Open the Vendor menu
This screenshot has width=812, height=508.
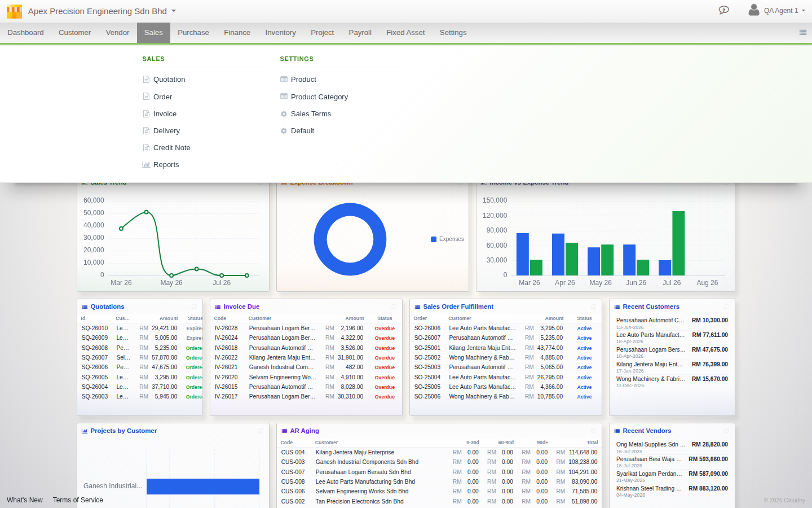117,33
